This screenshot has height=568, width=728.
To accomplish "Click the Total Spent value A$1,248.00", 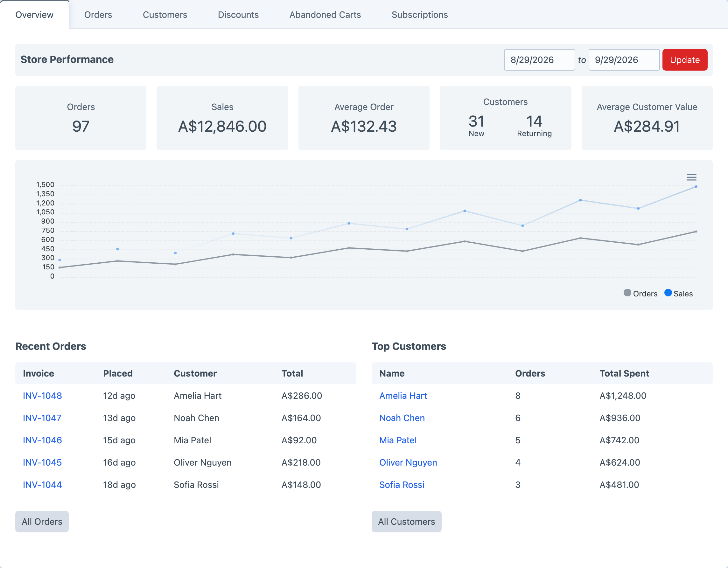I will (623, 395).
